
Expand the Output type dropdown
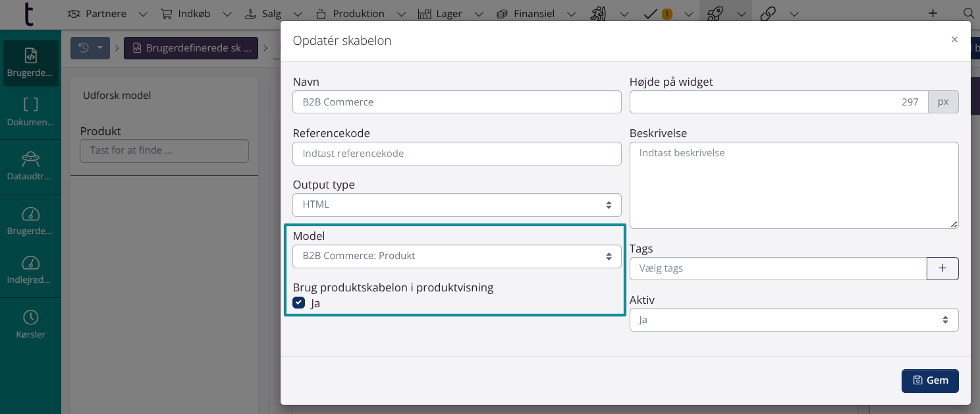[456, 204]
